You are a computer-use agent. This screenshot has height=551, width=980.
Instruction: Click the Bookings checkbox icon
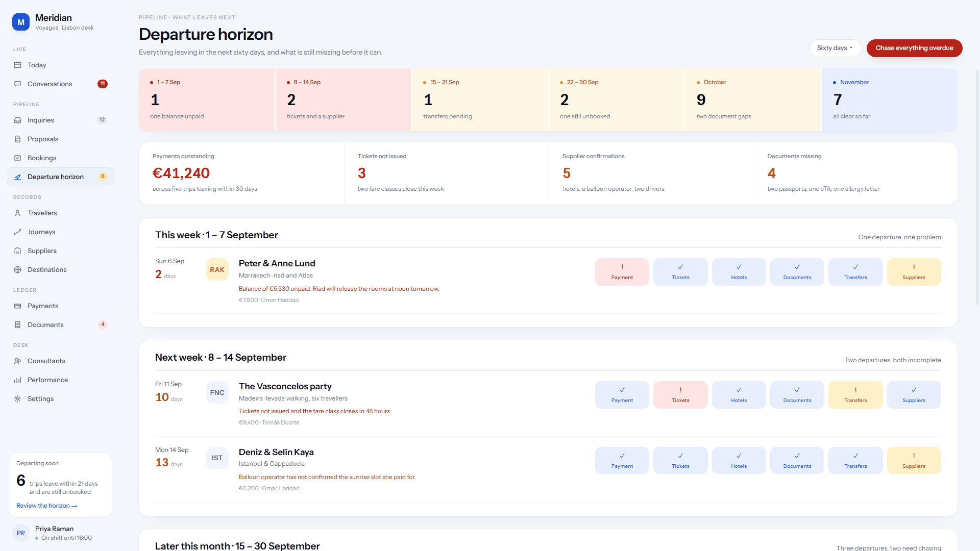[x=17, y=158]
